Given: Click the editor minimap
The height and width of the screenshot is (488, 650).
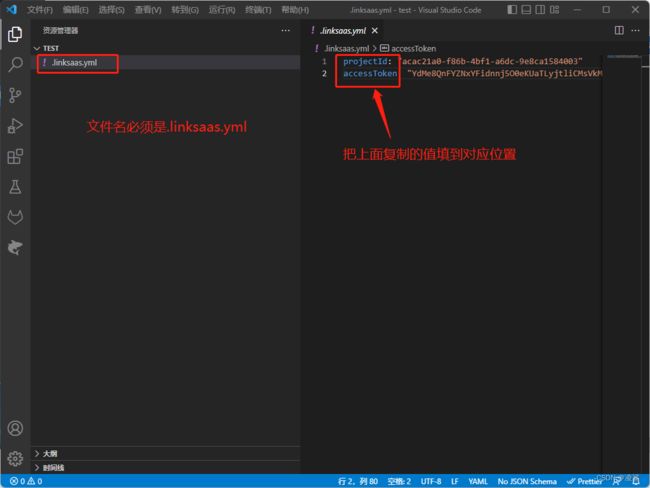Looking at the screenshot, I should [x=623, y=56].
